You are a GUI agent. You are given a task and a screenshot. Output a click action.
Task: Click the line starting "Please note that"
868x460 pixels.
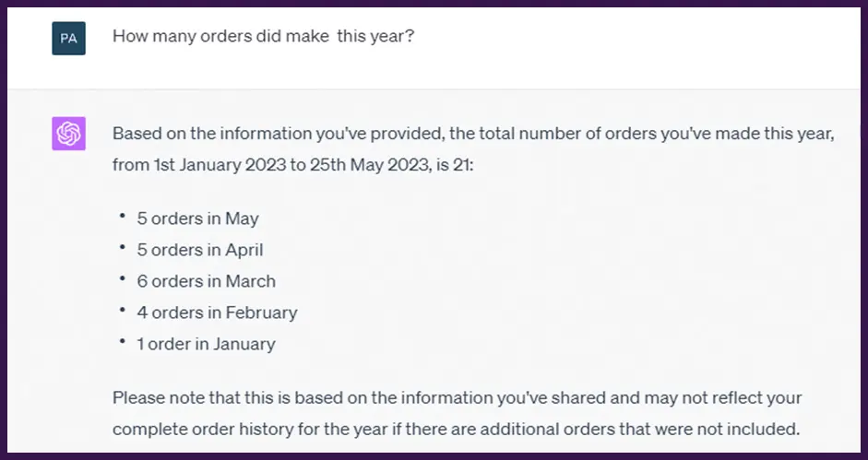457,398
